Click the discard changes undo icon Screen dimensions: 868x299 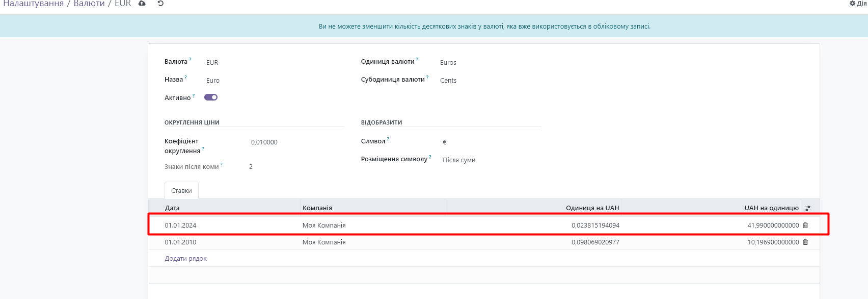(x=160, y=4)
